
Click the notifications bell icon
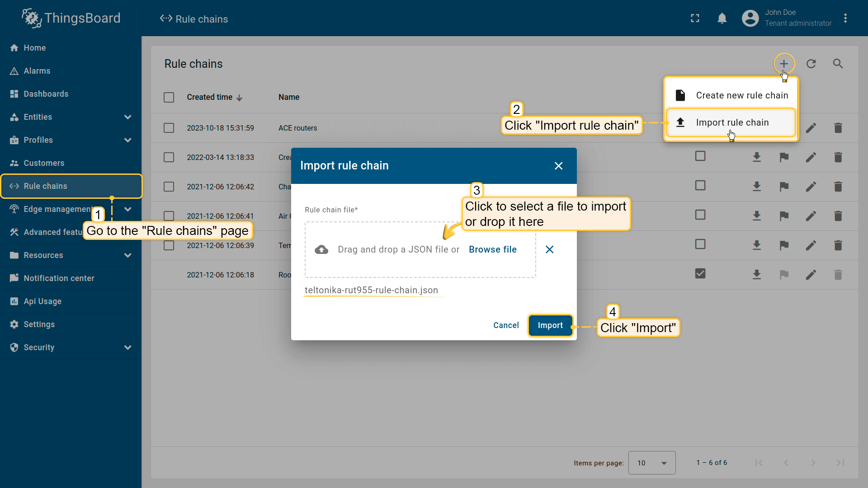722,18
